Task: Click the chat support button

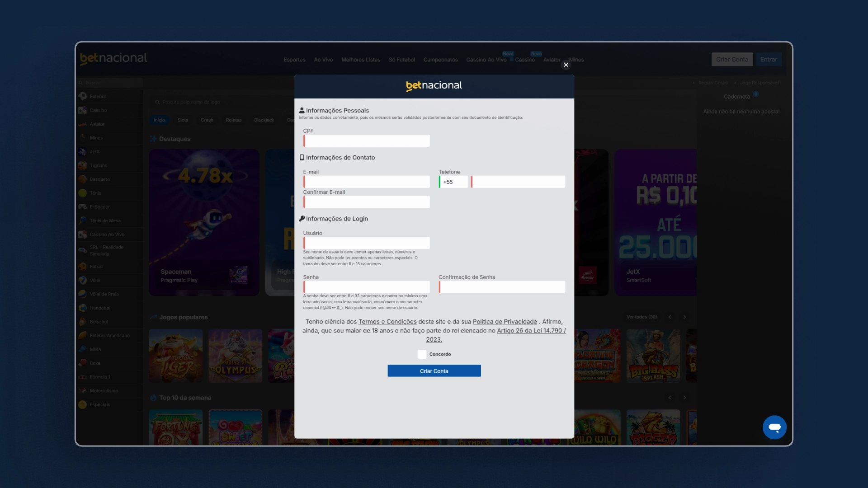Action: tap(774, 427)
